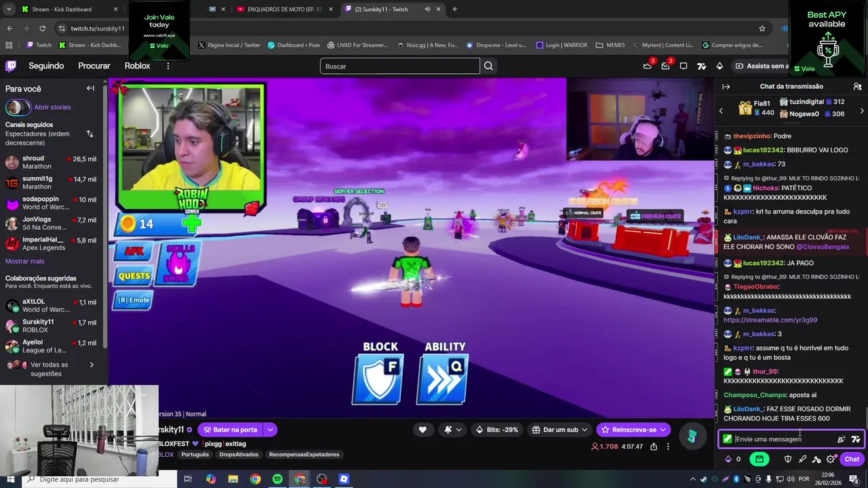
Task: Click Mostrar mais under followed channels
Action: click(x=24, y=262)
